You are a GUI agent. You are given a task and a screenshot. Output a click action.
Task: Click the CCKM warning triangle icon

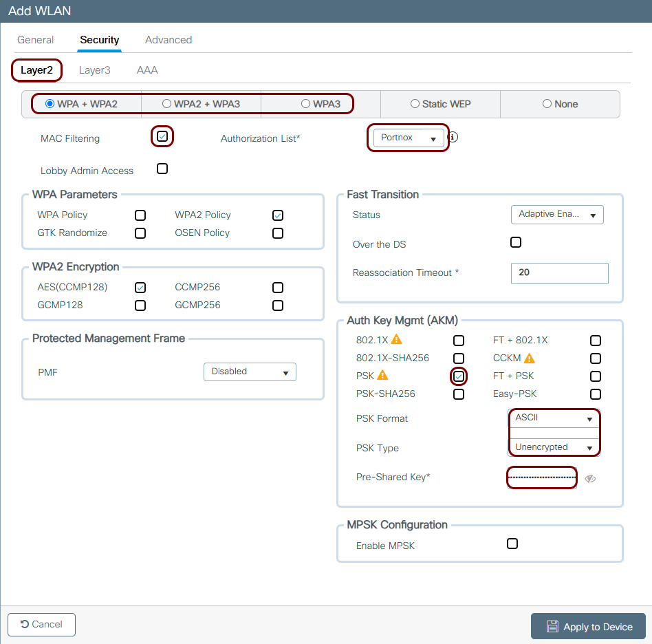click(x=529, y=358)
